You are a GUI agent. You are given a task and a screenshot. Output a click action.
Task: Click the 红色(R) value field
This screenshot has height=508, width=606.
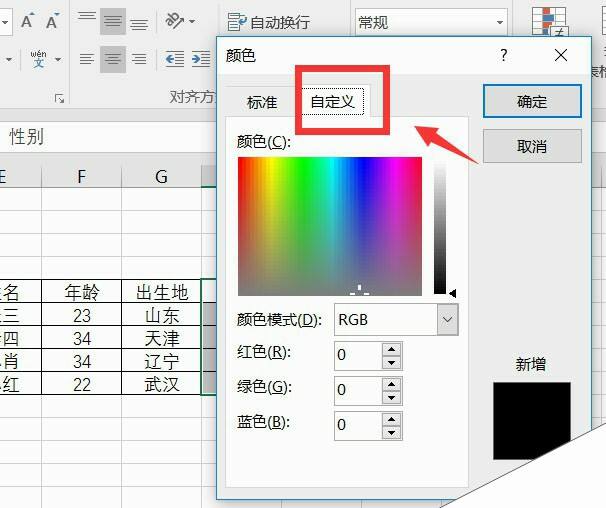click(x=358, y=355)
